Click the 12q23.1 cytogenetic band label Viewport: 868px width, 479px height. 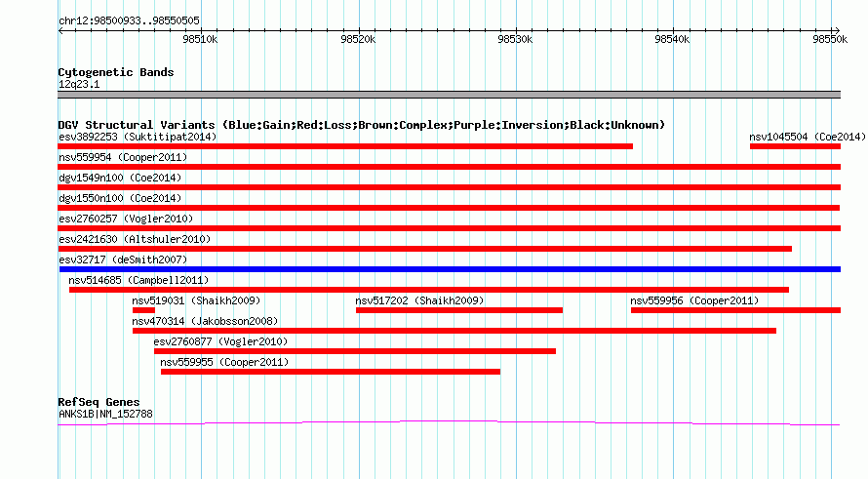coord(79,84)
